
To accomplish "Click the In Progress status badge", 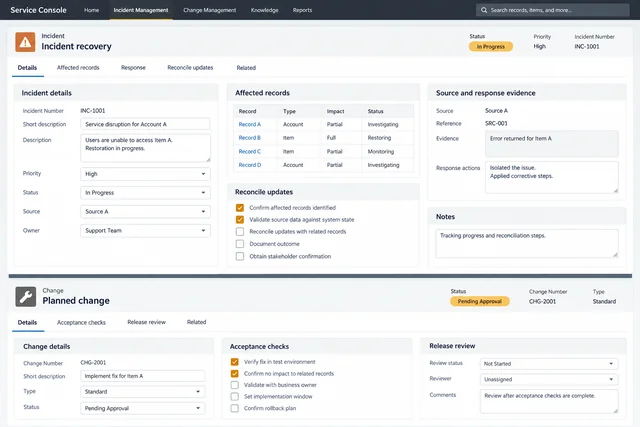I will pos(491,47).
